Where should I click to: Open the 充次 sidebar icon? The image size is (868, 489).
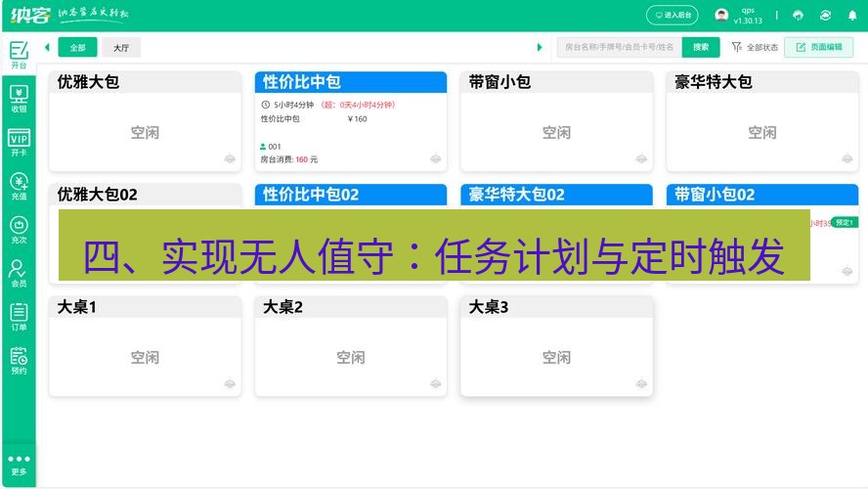point(19,231)
